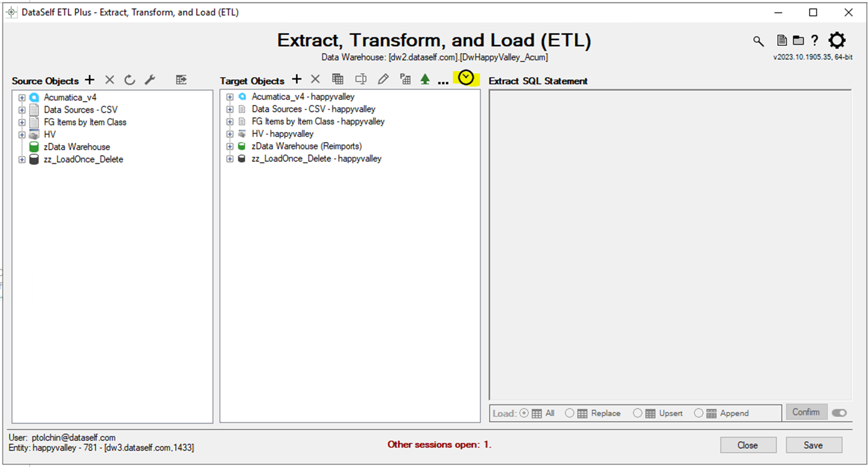Open help question mark icon
The image size is (868, 467).
click(815, 41)
